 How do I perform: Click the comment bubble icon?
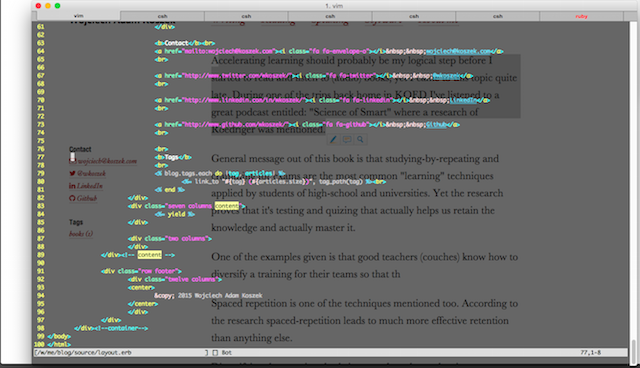pos(347,140)
